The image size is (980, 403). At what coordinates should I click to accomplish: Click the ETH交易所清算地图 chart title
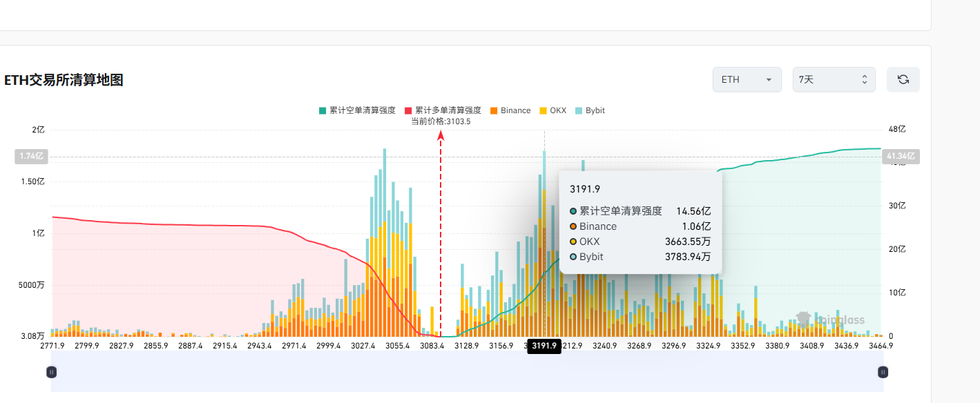[64, 80]
